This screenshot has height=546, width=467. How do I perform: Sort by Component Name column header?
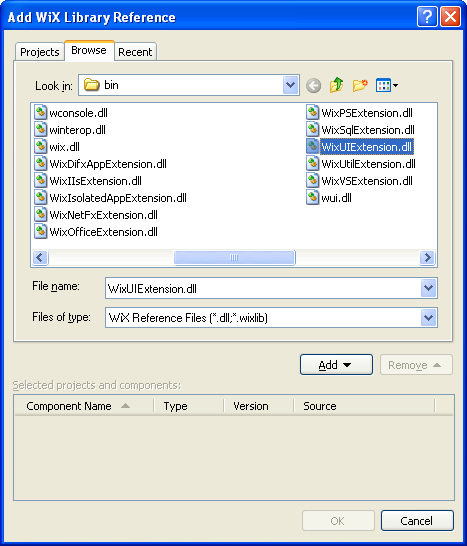coord(84,406)
